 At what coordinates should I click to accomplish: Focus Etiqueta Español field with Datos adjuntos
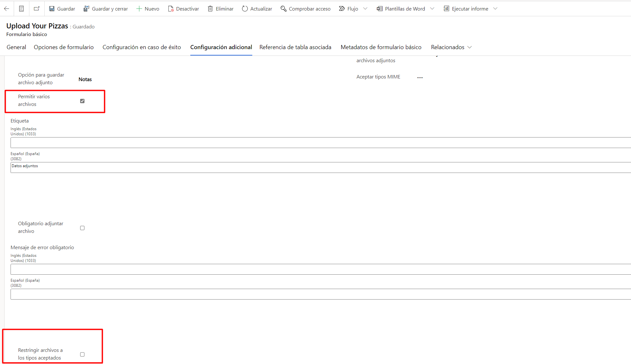coord(321,167)
